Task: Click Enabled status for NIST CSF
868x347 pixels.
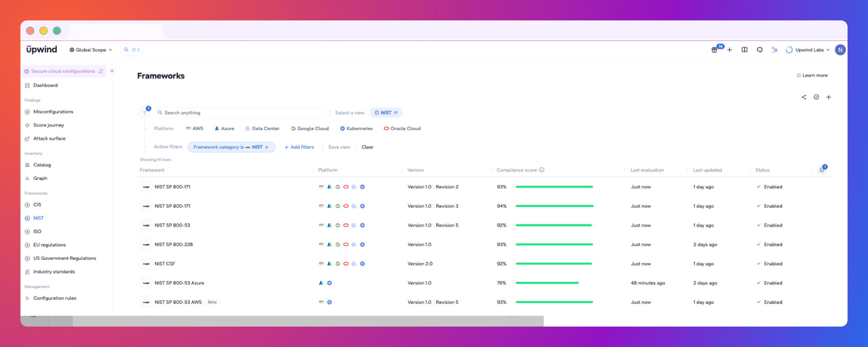Action: click(x=770, y=264)
